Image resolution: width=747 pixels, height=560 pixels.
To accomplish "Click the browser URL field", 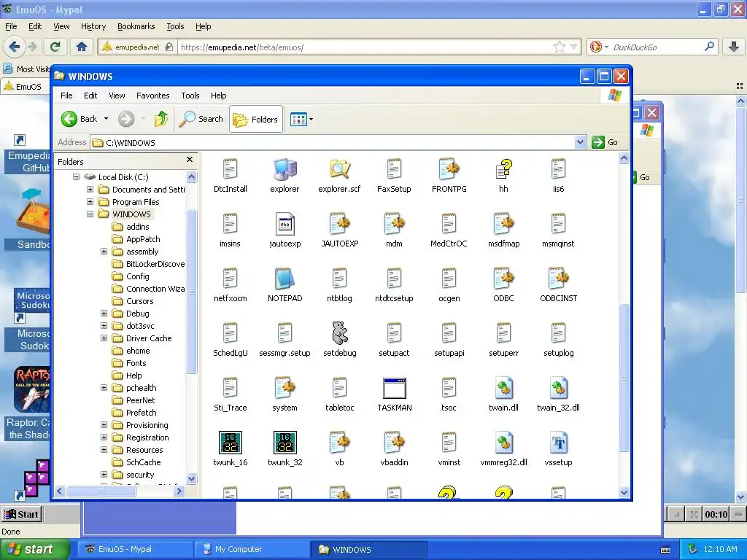I will click(x=364, y=47).
